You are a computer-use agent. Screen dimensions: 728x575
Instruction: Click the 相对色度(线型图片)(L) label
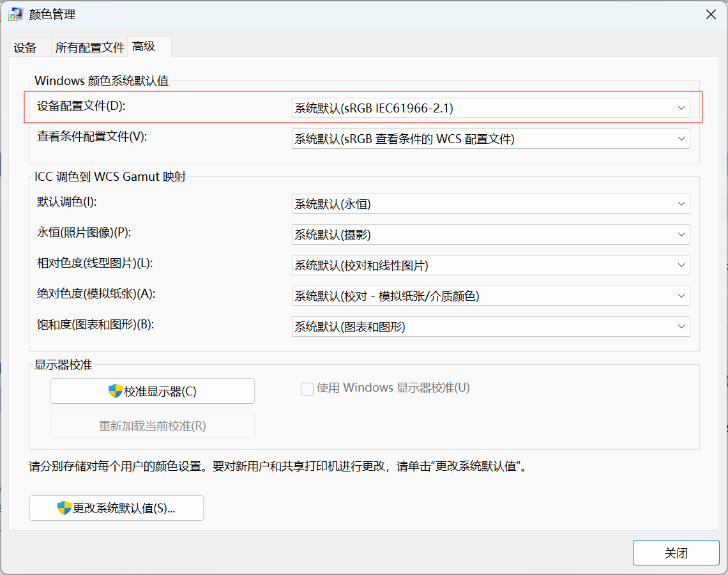pyautogui.click(x=95, y=263)
